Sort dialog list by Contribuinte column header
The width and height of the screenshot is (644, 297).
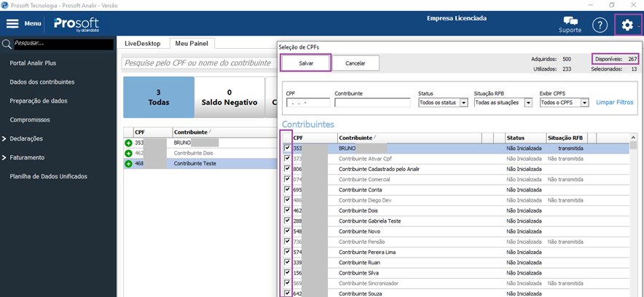click(x=409, y=138)
